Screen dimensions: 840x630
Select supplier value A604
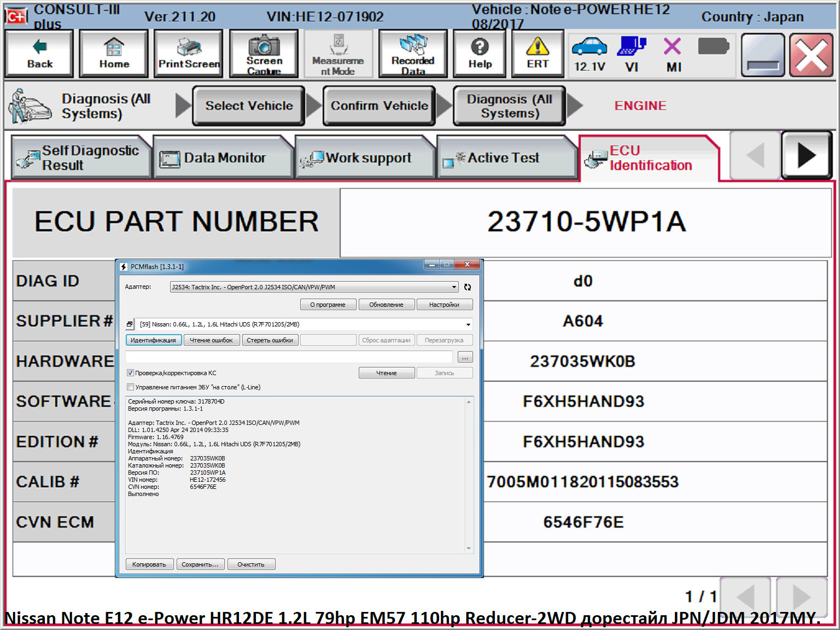(583, 321)
